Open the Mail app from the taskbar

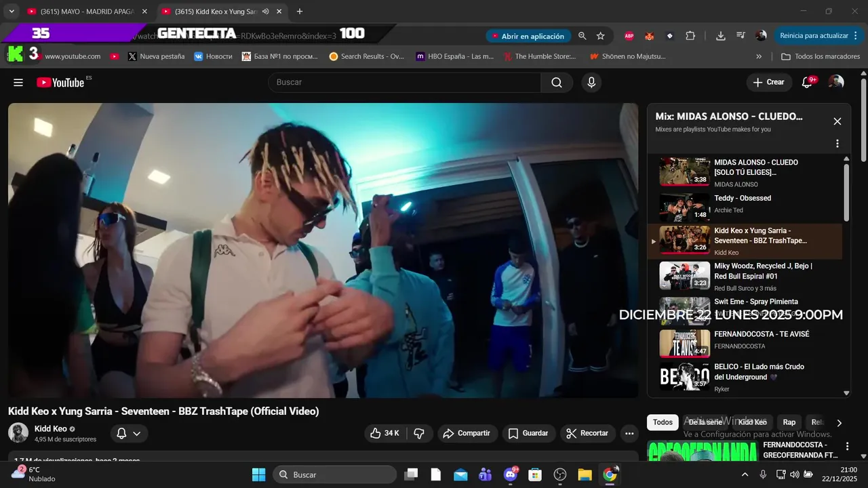(460, 474)
